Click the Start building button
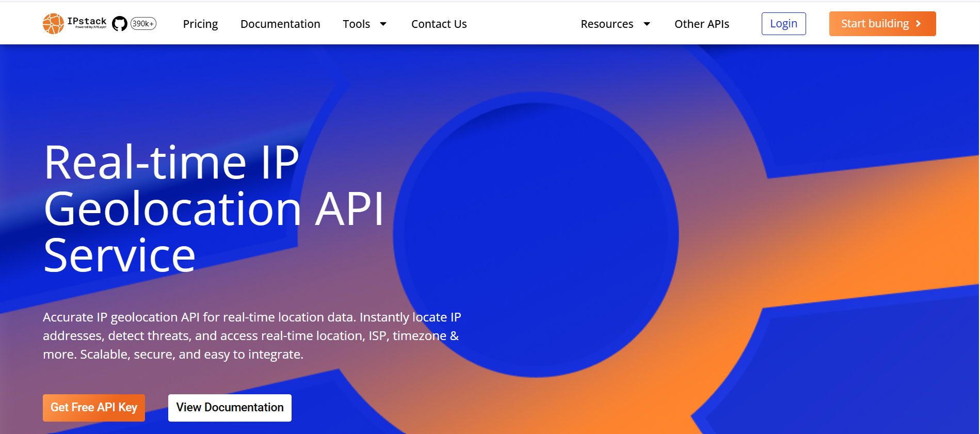Image resolution: width=980 pixels, height=434 pixels. (882, 24)
